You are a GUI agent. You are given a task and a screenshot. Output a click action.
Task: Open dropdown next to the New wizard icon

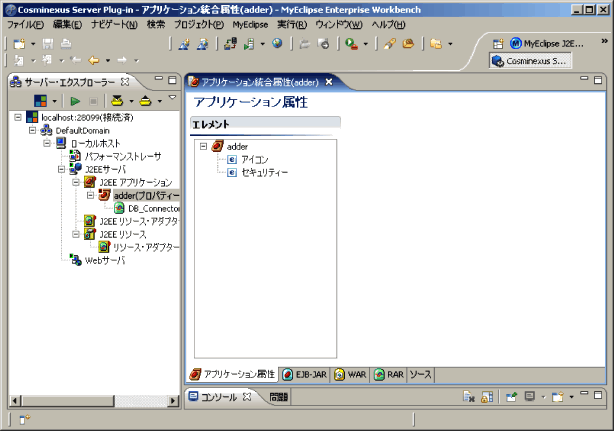[33, 44]
